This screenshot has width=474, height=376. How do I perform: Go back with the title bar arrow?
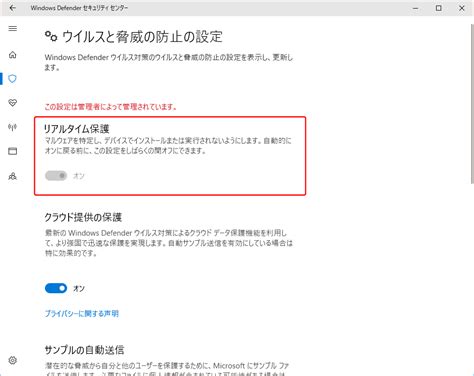pyautogui.click(x=12, y=8)
